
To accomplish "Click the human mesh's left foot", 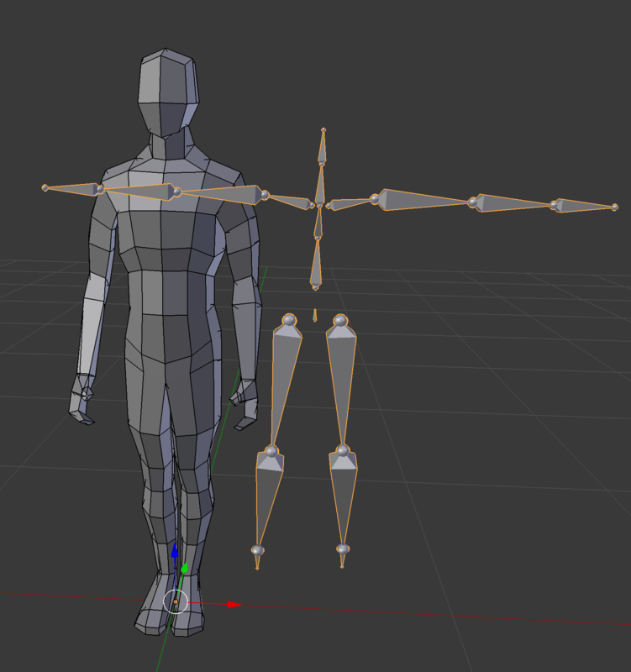I will tap(150, 608).
